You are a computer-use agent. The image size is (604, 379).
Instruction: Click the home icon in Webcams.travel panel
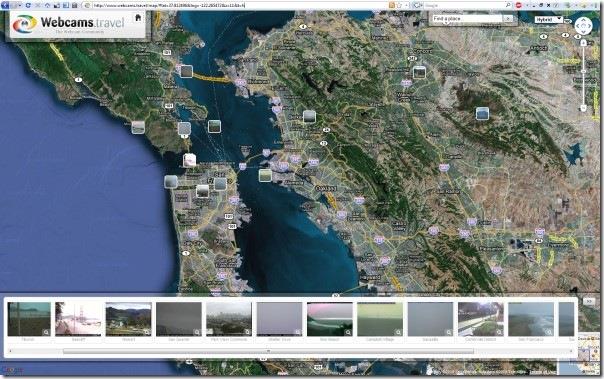tap(138, 18)
